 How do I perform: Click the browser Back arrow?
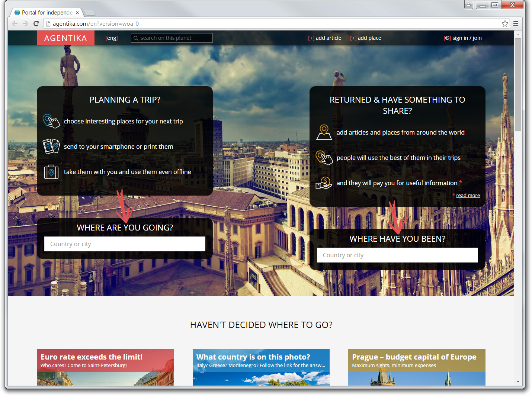click(15, 23)
